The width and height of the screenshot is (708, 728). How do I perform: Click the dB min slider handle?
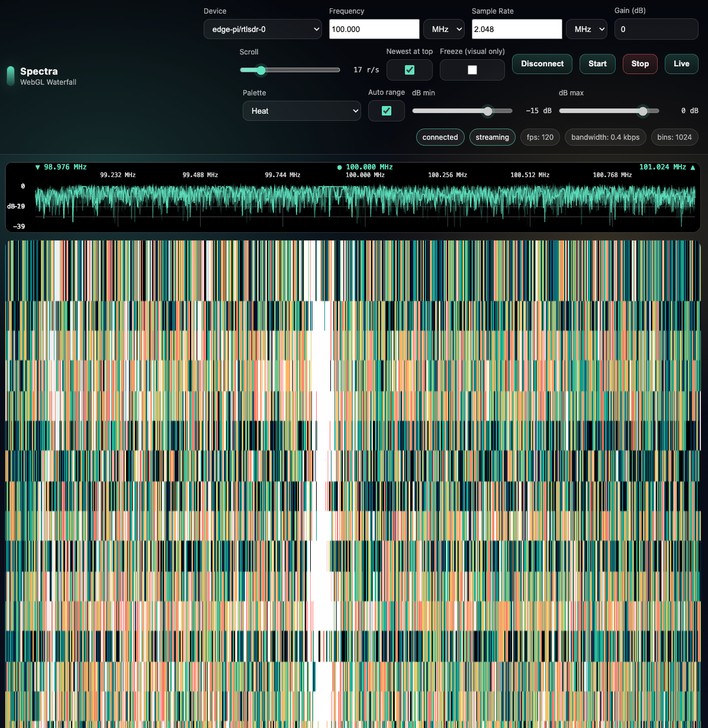tap(488, 111)
